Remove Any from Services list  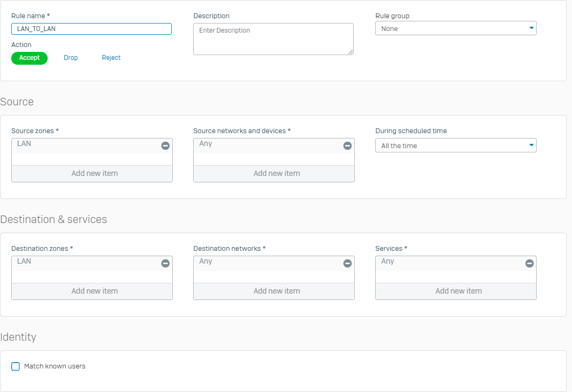pyautogui.click(x=529, y=263)
